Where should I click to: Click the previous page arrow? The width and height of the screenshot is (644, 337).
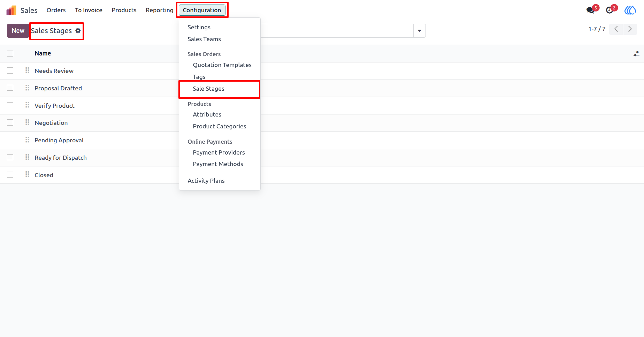pyautogui.click(x=616, y=29)
